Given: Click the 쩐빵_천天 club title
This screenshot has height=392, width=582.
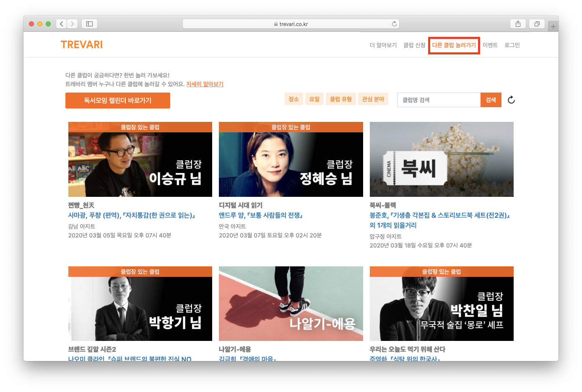Looking at the screenshot, I should (x=81, y=205).
